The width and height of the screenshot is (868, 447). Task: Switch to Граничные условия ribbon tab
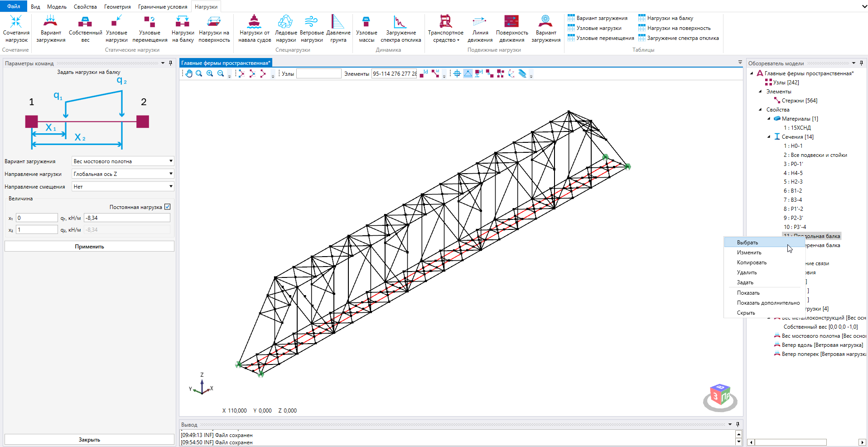163,7
